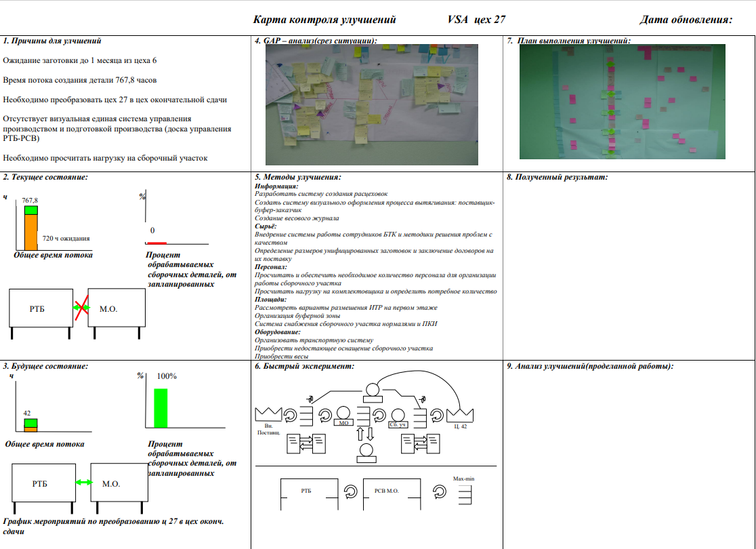This screenshot has height=549, width=756.
Task: Click the line 'Организовать транспортную систему'
Action: pos(314,340)
